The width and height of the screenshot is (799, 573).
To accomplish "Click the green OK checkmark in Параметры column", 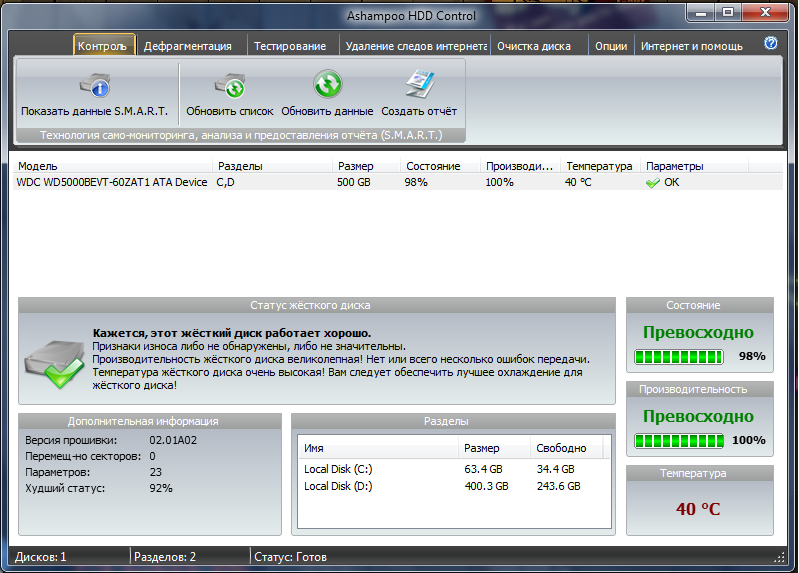I will click(652, 183).
